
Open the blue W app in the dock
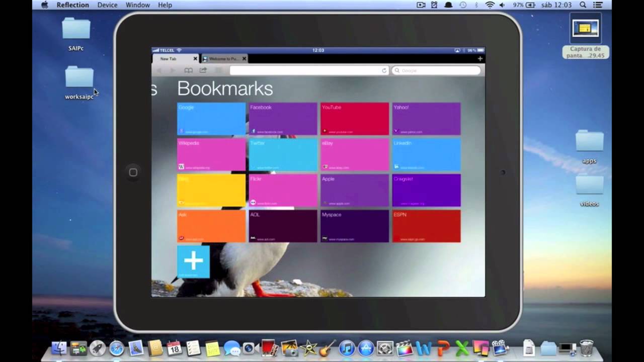pos(424,348)
